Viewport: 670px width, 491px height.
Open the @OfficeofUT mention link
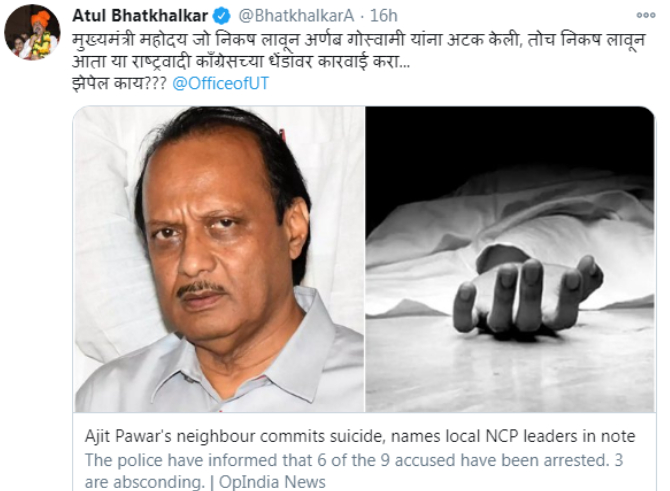pos(220,83)
